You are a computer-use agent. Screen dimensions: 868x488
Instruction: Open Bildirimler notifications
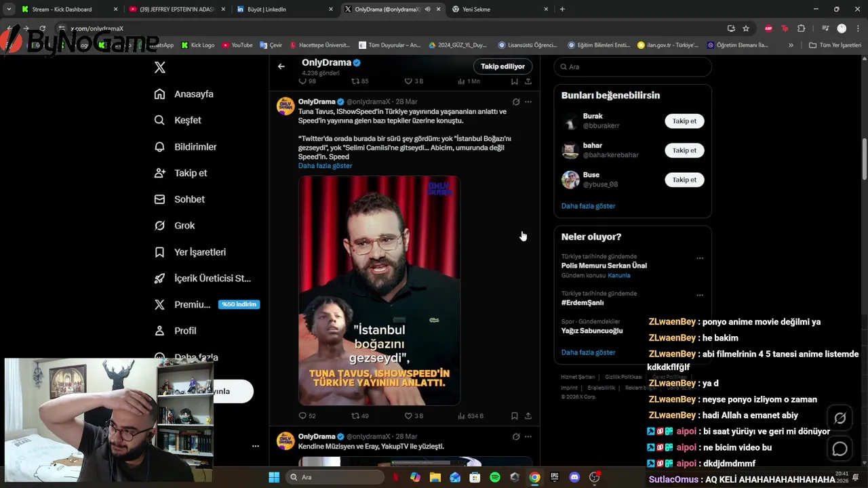185,146
